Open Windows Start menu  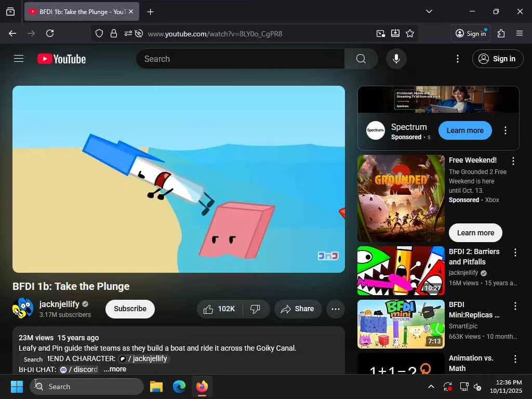coord(17,387)
